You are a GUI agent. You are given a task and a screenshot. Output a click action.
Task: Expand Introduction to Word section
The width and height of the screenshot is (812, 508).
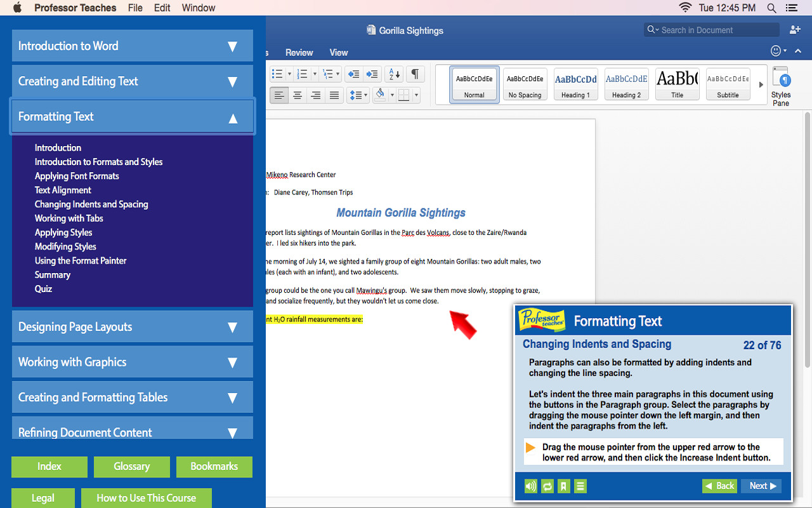(x=133, y=46)
